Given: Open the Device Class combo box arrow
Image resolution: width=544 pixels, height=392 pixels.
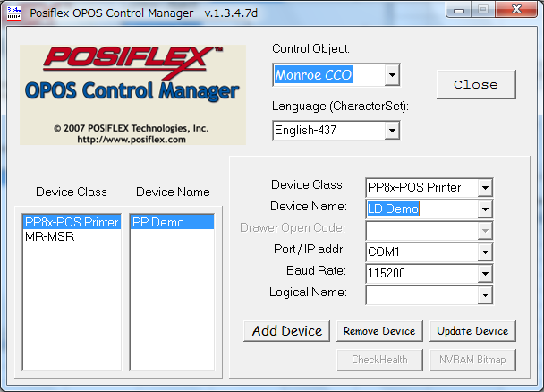Looking at the screenshot, I should (x=485, y=188).
